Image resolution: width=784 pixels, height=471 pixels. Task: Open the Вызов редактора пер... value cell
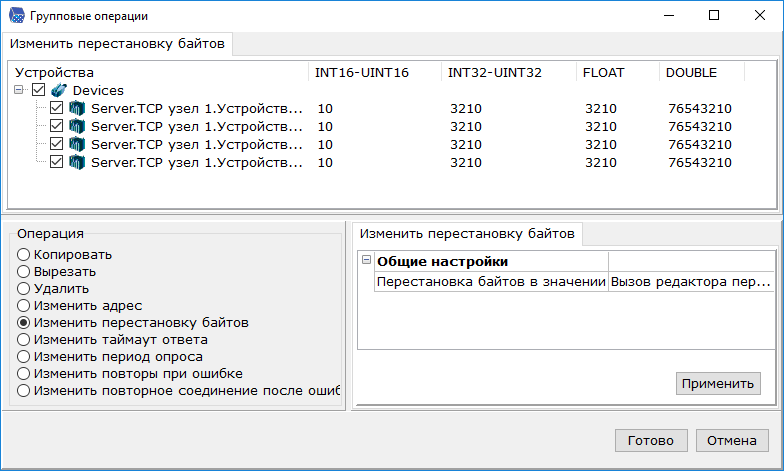691,282
